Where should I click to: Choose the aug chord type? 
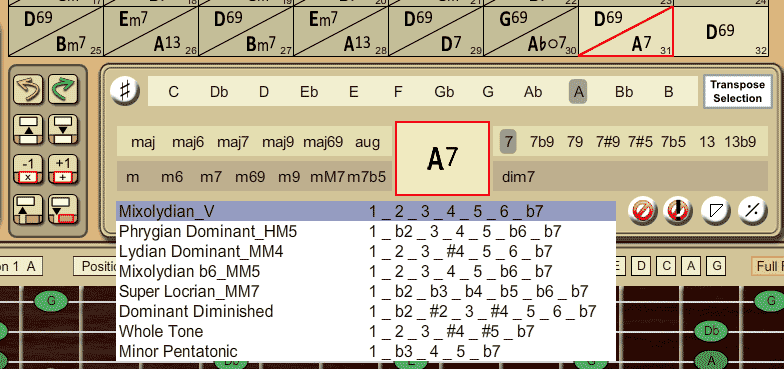(x=368, y=142)
